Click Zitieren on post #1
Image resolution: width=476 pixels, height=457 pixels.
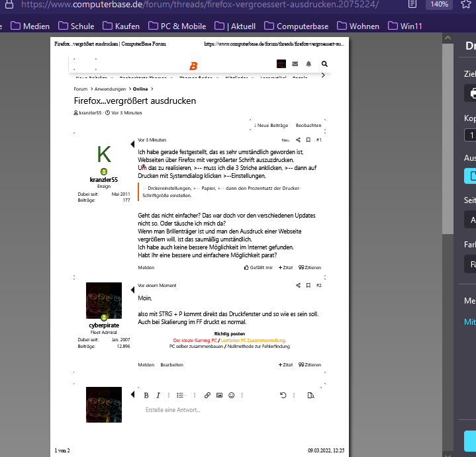tap(310, 267)
